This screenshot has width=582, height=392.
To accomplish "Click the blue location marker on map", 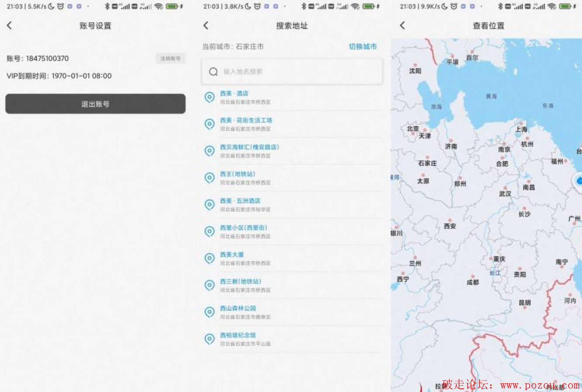I will pyautogui.click(x=579, y=181).
